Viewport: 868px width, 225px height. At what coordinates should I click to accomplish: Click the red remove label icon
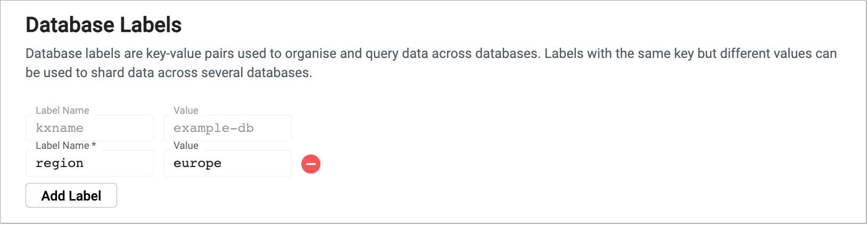pyautogui.click(x=311, y=164)
